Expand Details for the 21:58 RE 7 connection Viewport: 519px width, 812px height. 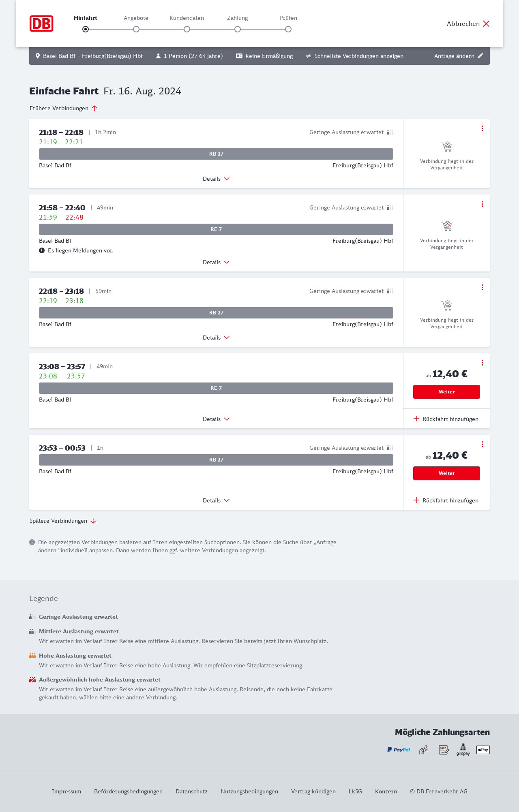point(216,262)
